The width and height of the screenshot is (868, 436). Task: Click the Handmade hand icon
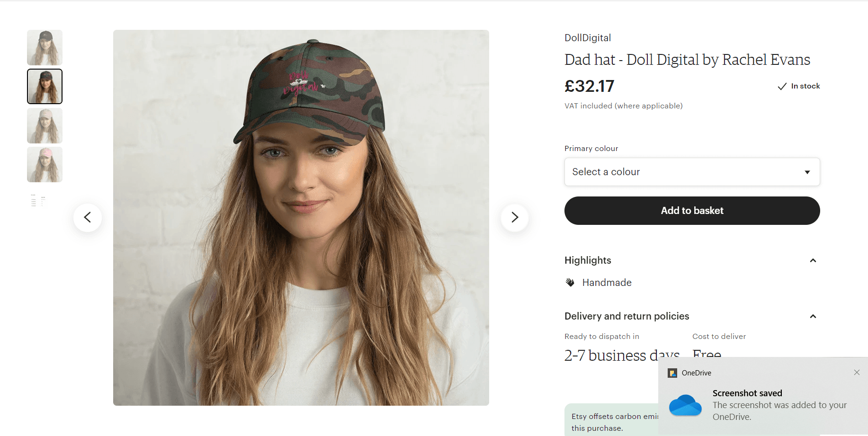[x=570, y=283]
